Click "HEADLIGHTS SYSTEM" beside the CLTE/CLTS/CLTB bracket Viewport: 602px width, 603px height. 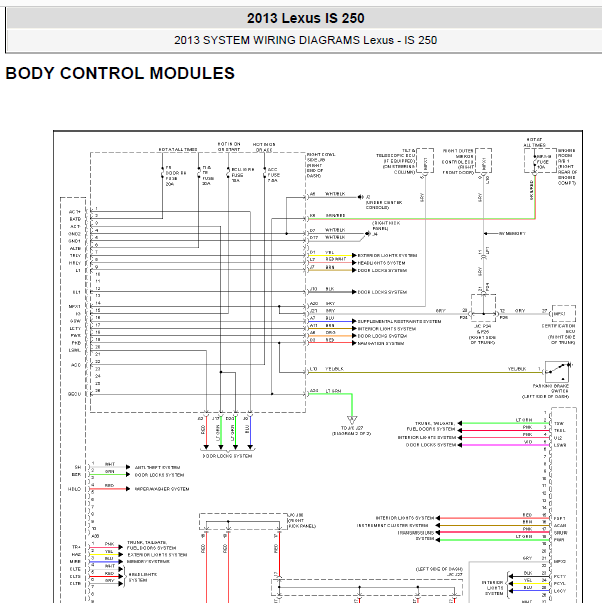(143, 577)
